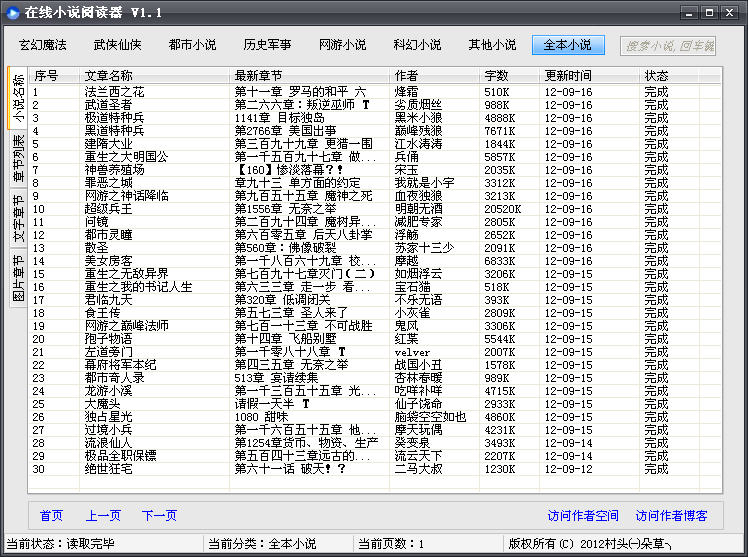
Task: Maximize the novel reader window
Action: [709, 12]
